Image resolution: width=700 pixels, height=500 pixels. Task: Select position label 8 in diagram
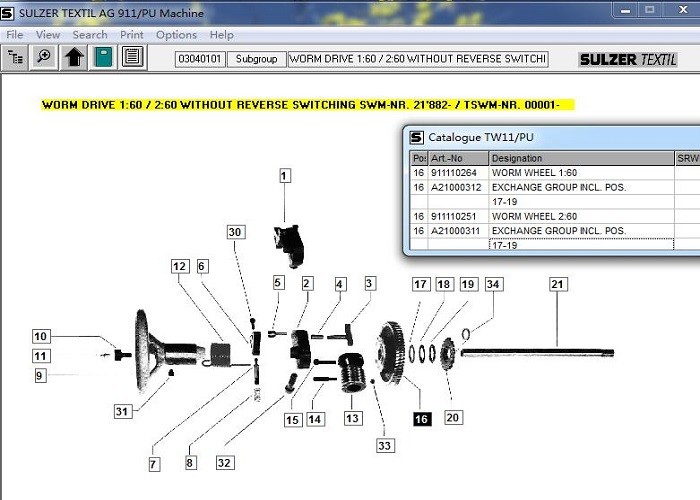click(x=190, y=462)
